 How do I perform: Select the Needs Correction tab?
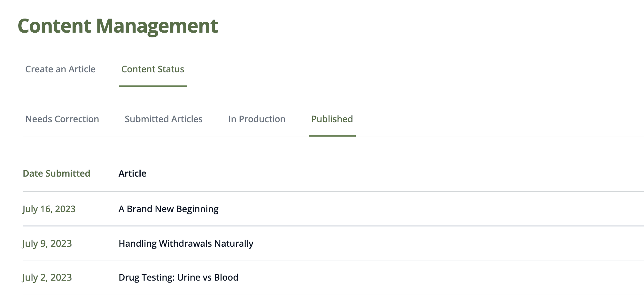click(62, 119)
